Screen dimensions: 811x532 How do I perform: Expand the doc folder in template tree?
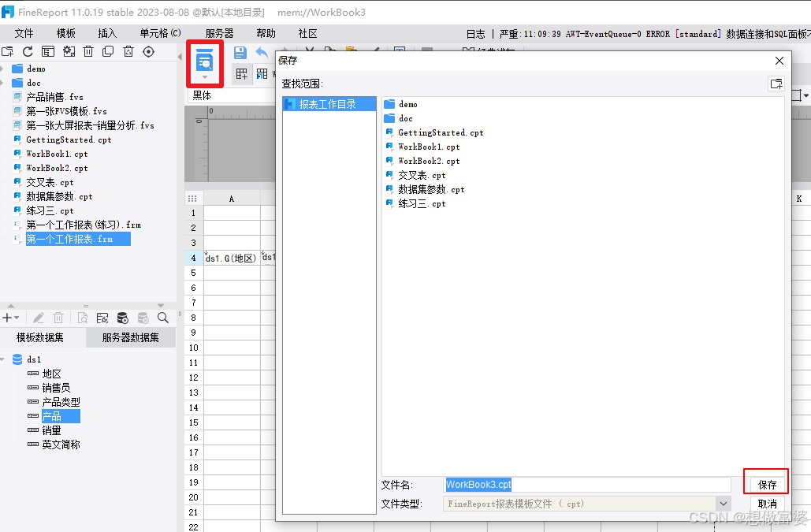tap(2, 83)
